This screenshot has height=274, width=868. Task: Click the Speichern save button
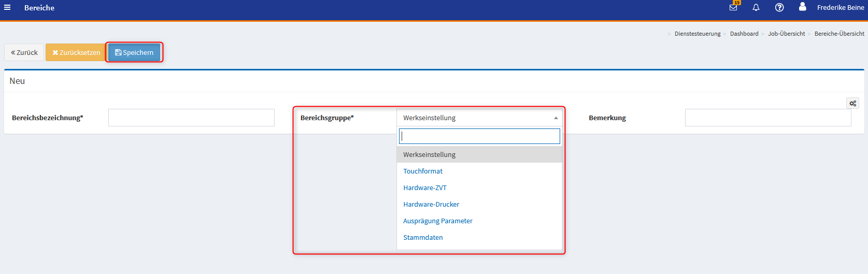click(x=134, y=52)
